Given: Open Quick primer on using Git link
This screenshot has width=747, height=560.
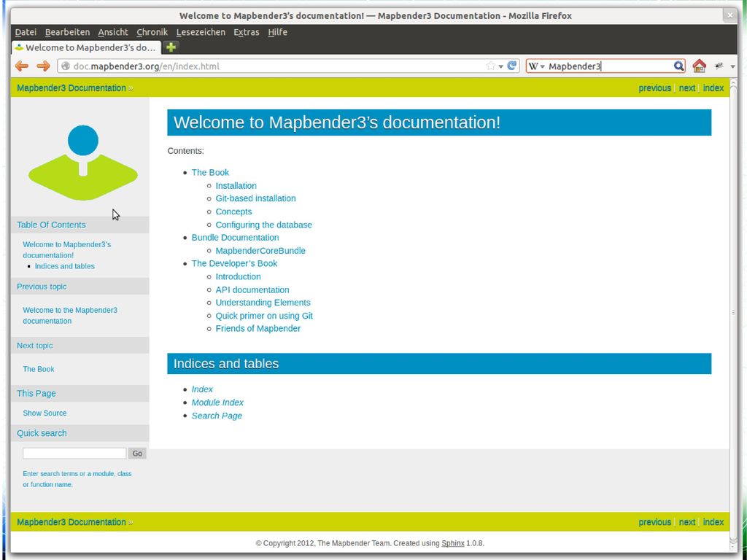Looking at the screenshot, I should pos(264,316).
